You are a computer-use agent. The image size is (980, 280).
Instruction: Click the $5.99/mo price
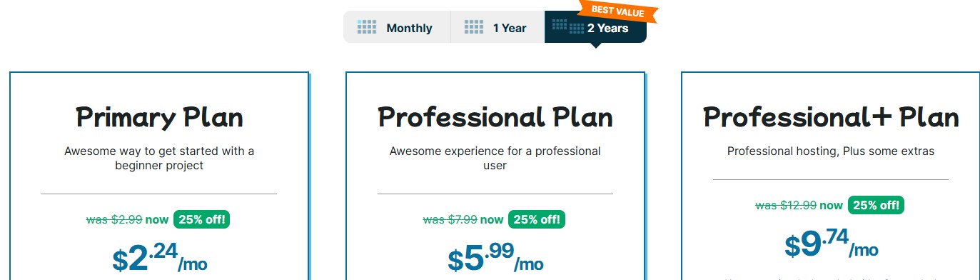coord(495,259)
